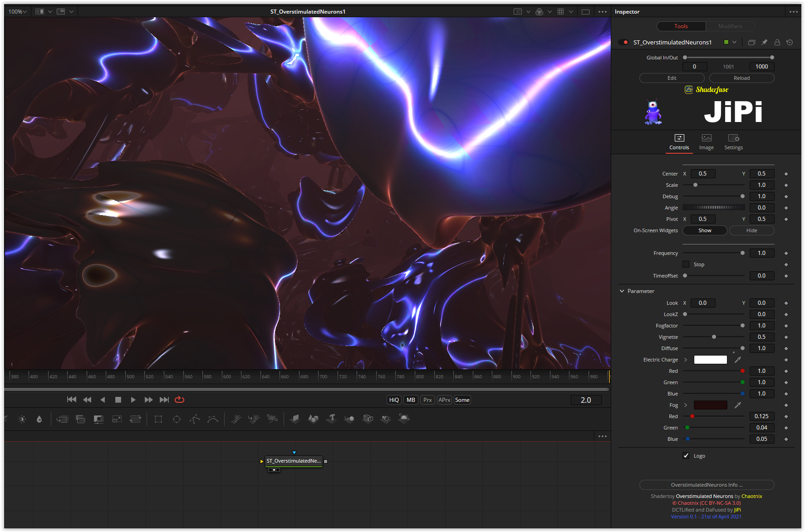Collapse the Parameter section
The width and height of the screenshot is (805, 532).
(x=622, y=291)
